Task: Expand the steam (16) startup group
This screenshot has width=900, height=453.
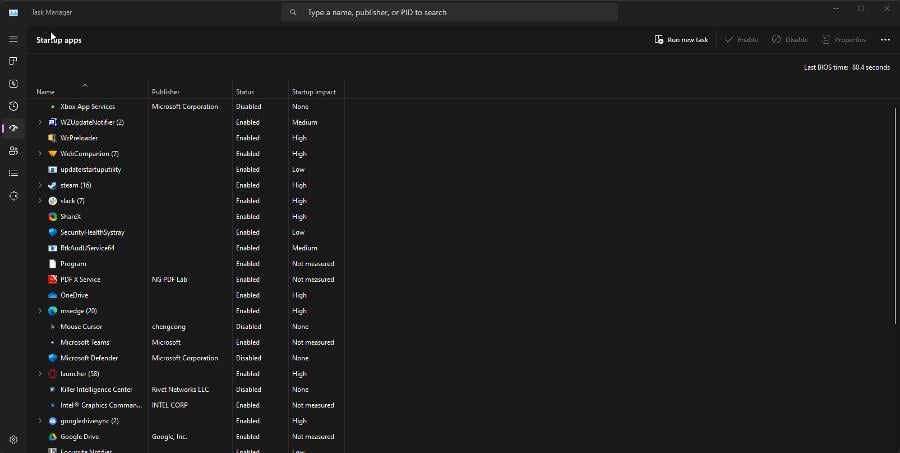Action: (40, 185)
